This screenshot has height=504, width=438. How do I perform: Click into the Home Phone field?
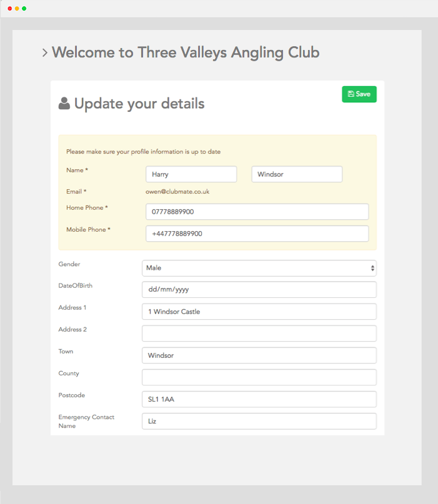(257, 212)
